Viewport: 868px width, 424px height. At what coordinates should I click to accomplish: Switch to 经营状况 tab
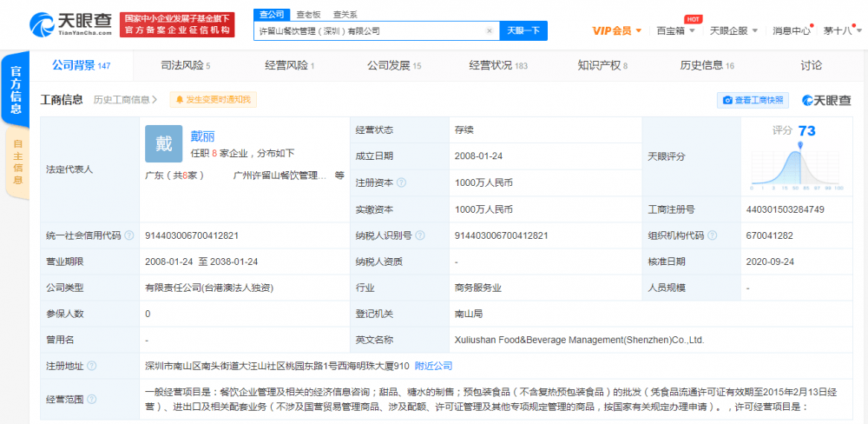[x=498, y=66]
